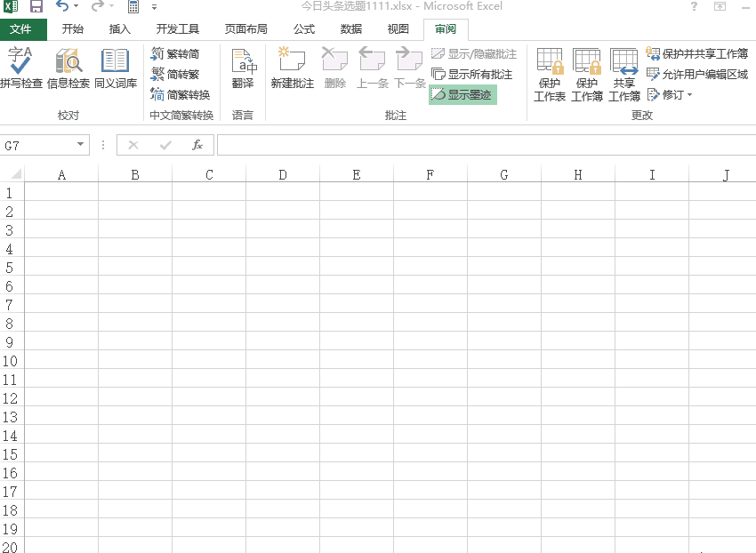Click 允许用户编辑区域

coord(701,74)
